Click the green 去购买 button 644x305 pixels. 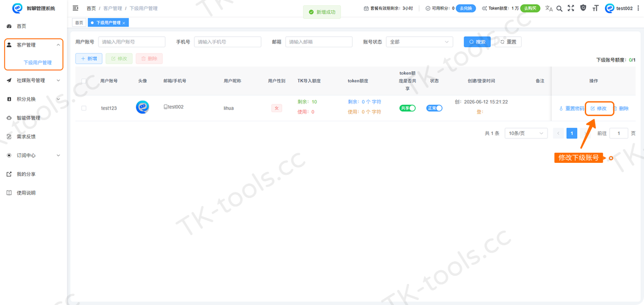[x=530, y=9]
